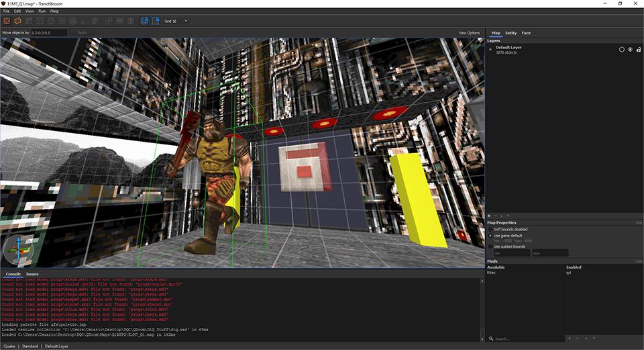This screenshot has width=644, height=350.
Task: Switch to the Entity tab
Action: [511, 32]
